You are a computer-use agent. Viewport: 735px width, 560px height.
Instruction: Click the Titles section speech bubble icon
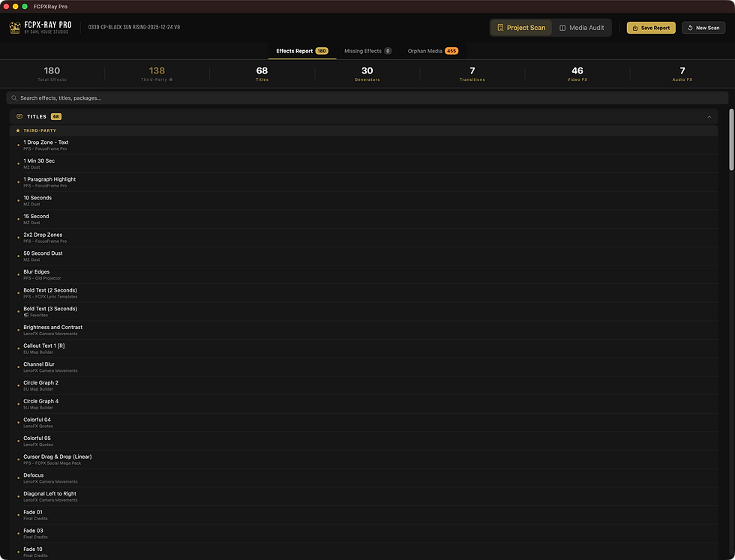(x=19, y=117)
